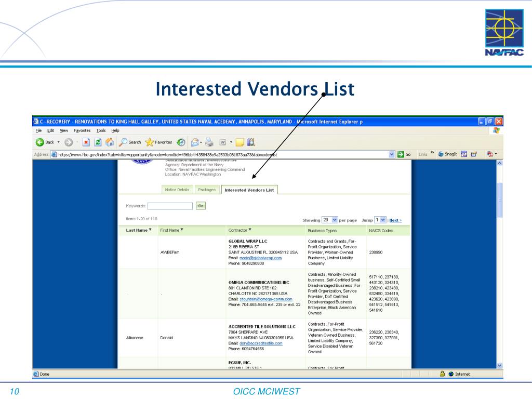Select the ACCREDITED TILE SOLUTIONS LLC name
The width and height of the screenshot is (532, 399).
262,326
